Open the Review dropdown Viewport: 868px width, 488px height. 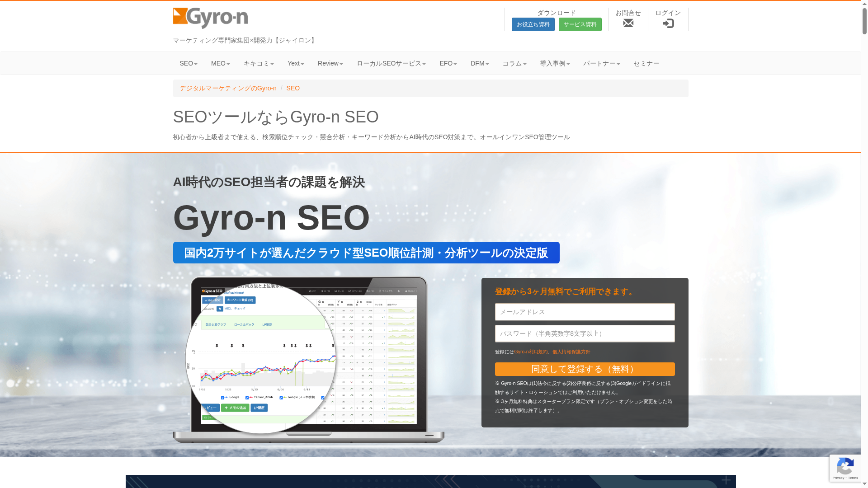[330, 63]
